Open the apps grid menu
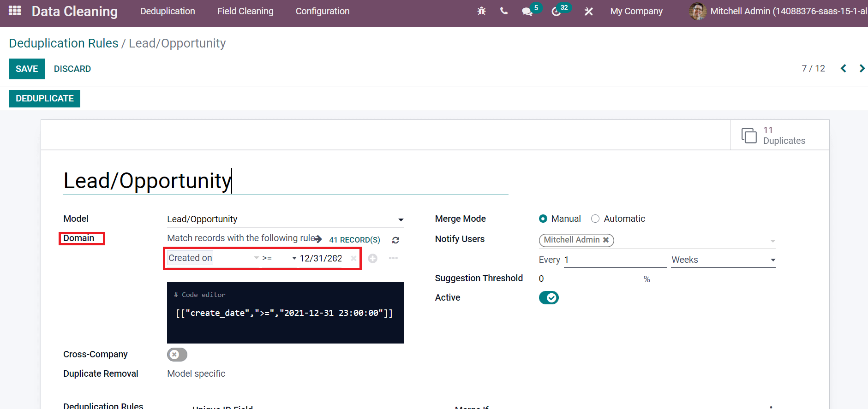This screenshot has height=409, width=868. tap(15, 11)
